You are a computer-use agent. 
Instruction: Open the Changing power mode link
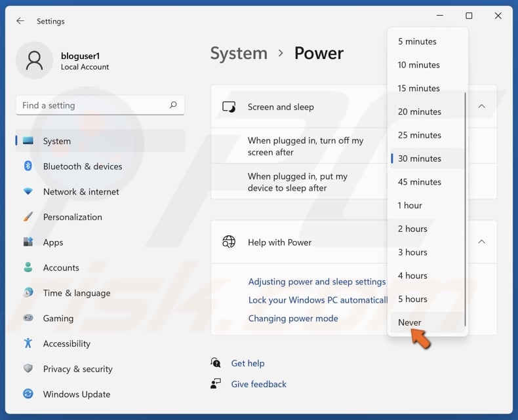tap(293, 318)
